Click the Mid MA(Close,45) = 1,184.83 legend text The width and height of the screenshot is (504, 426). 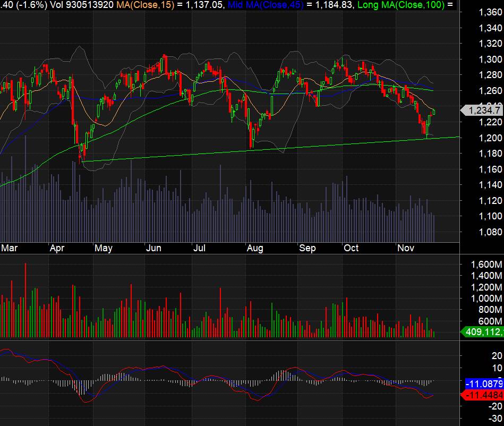(291, 5)
